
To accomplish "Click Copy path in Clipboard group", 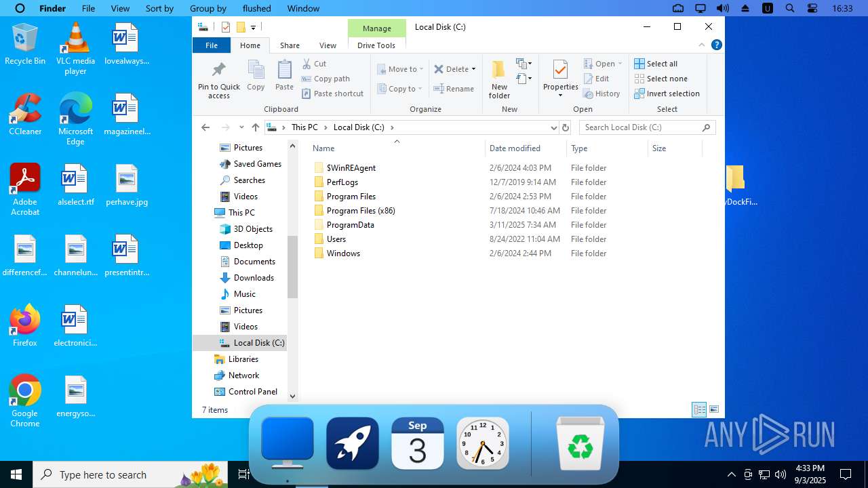I will pos(325,79).
